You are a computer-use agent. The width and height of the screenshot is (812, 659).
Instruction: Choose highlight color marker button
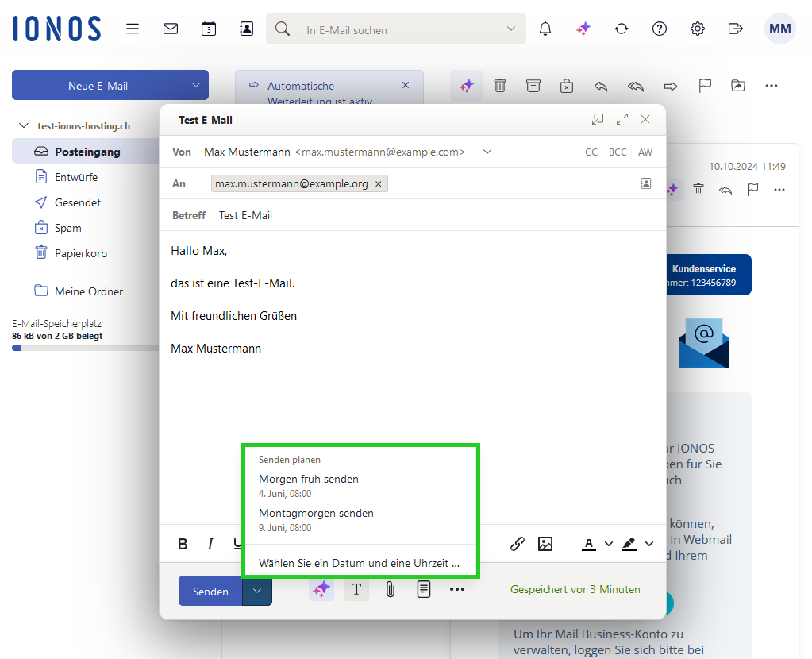[629, 544]
